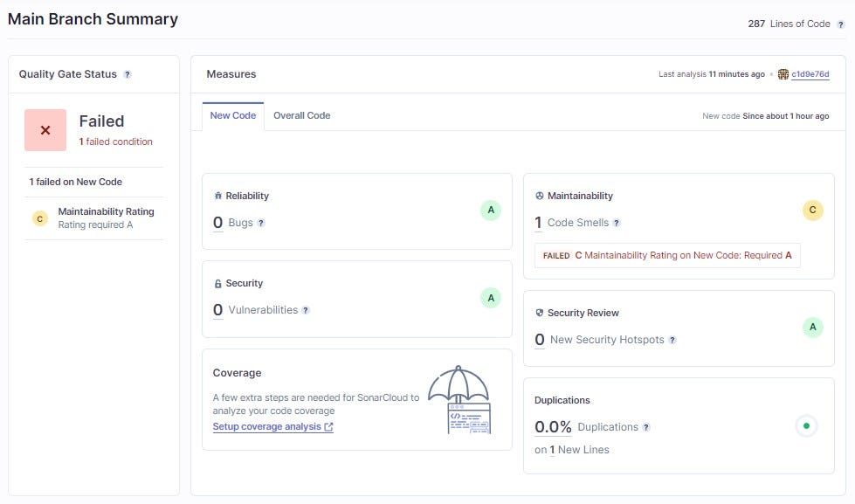This screenshot has width=855, height=504.
Task: Open help for Quality Gate Status
Action: click(128, 74)
